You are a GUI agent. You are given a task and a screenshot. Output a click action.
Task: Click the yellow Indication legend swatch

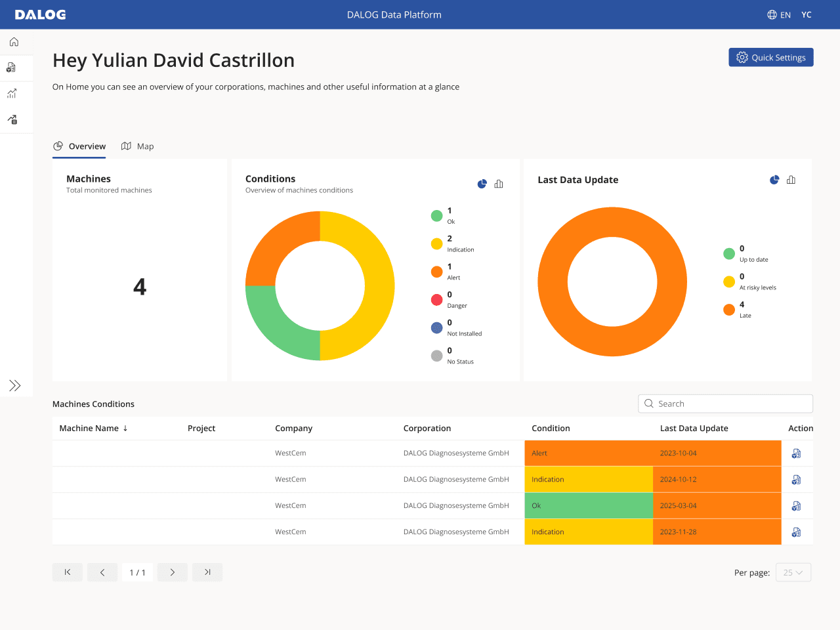point(436,243)
